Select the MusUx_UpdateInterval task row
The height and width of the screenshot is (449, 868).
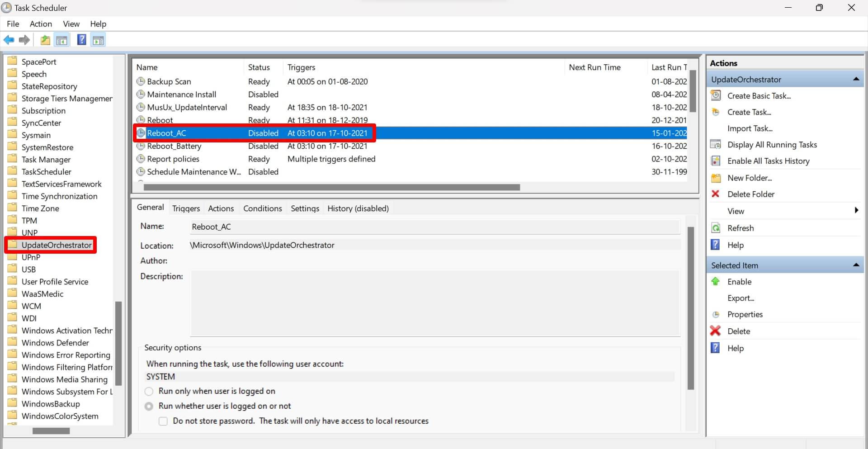(410, 107)
